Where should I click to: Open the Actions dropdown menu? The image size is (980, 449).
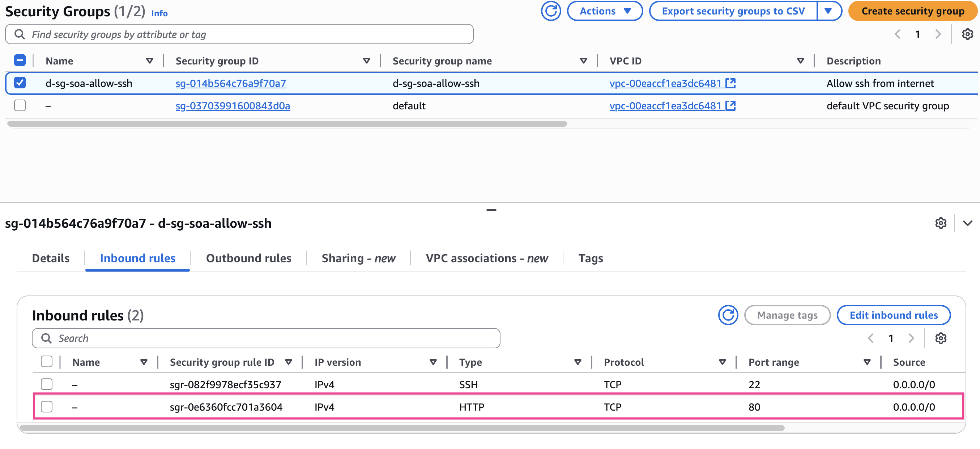605,11
